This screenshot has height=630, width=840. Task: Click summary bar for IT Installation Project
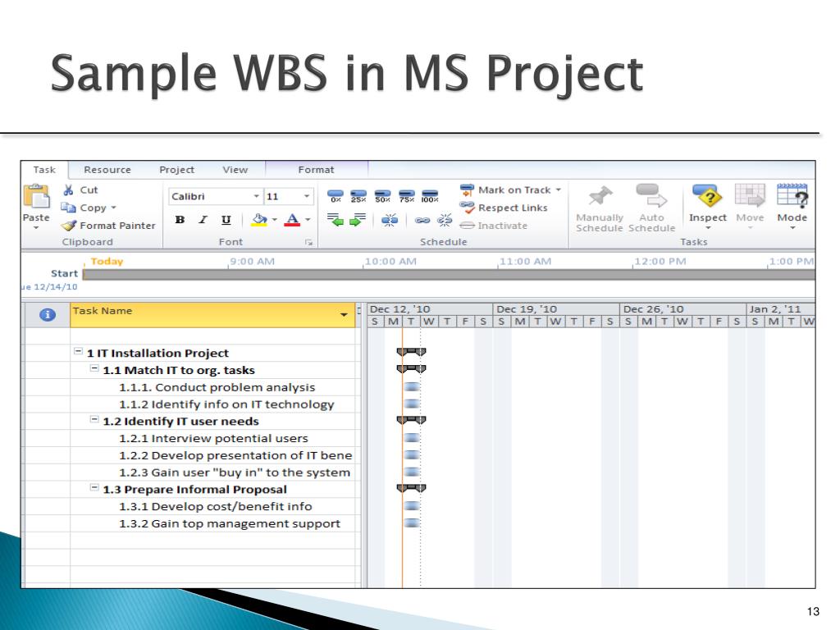tap(412, 351)
